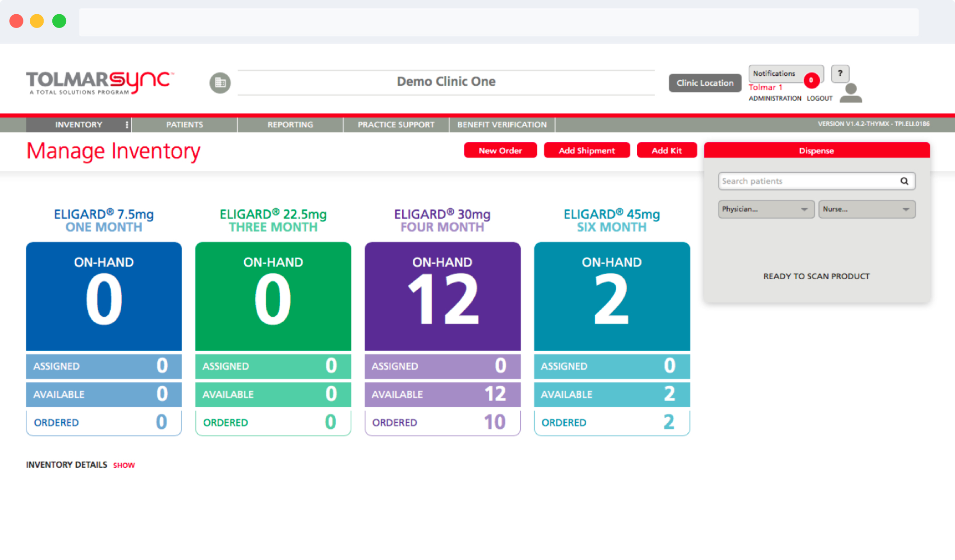Switch to the Patients tab
The image size is (955, 560).
click(x=185, y=125)
